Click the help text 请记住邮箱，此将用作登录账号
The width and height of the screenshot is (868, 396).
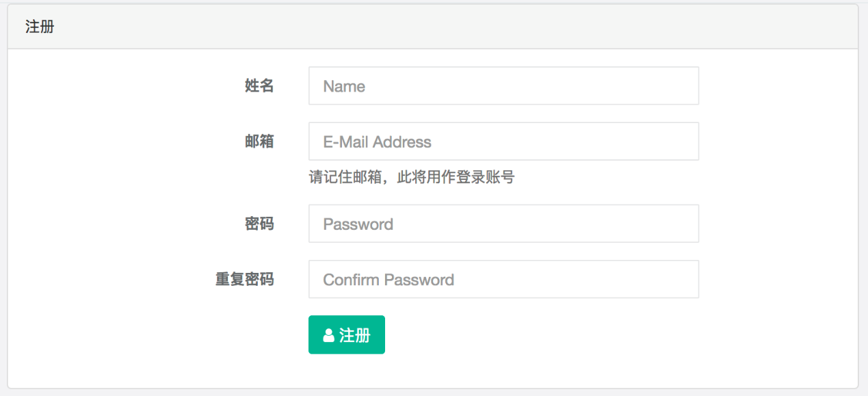tap(411, 178)
